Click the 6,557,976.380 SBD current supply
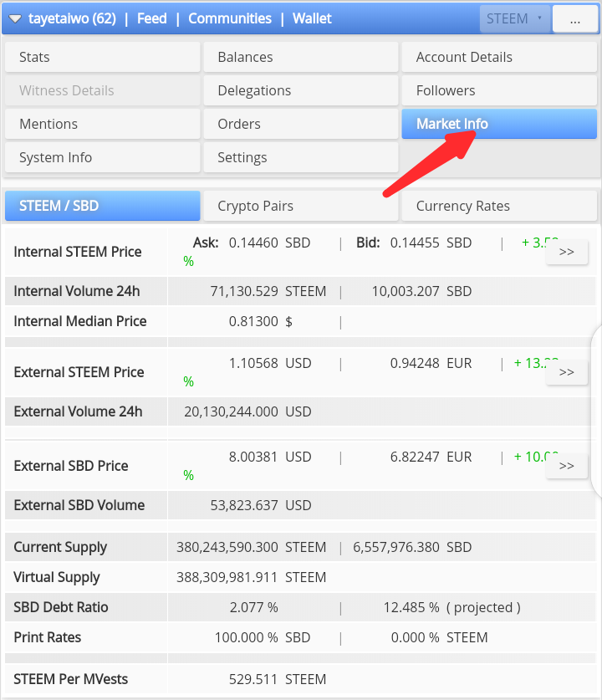Screen dimensions: 602x700 click(412, 547)
